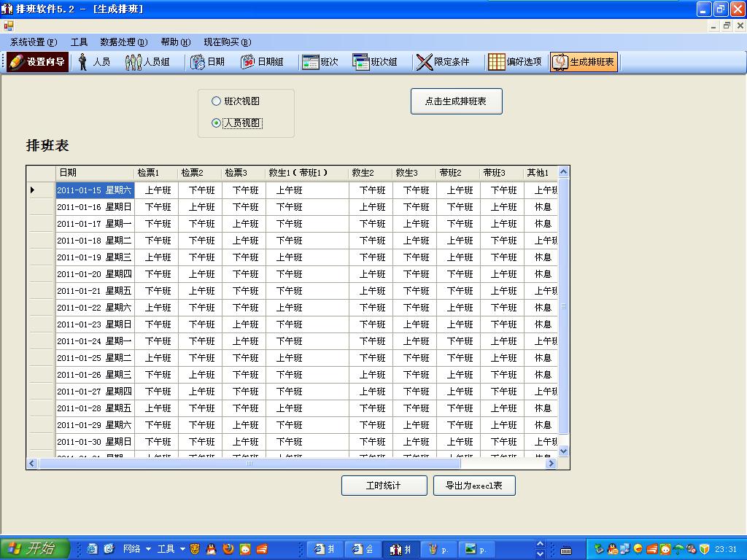The height and width of the screenshot is (560, 747).
Task: Open the 网络 quick-launch dropdown
Action: (x=136, y=549)
